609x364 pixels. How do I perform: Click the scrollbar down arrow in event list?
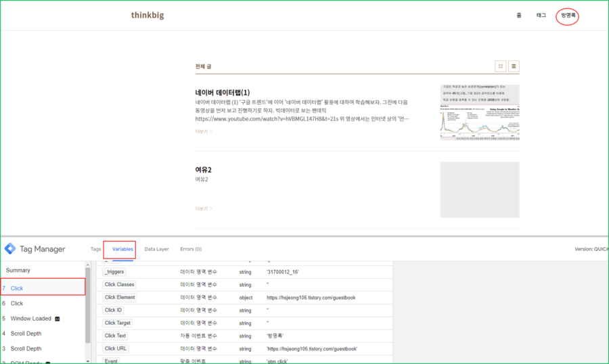click(x=88, y=361)
